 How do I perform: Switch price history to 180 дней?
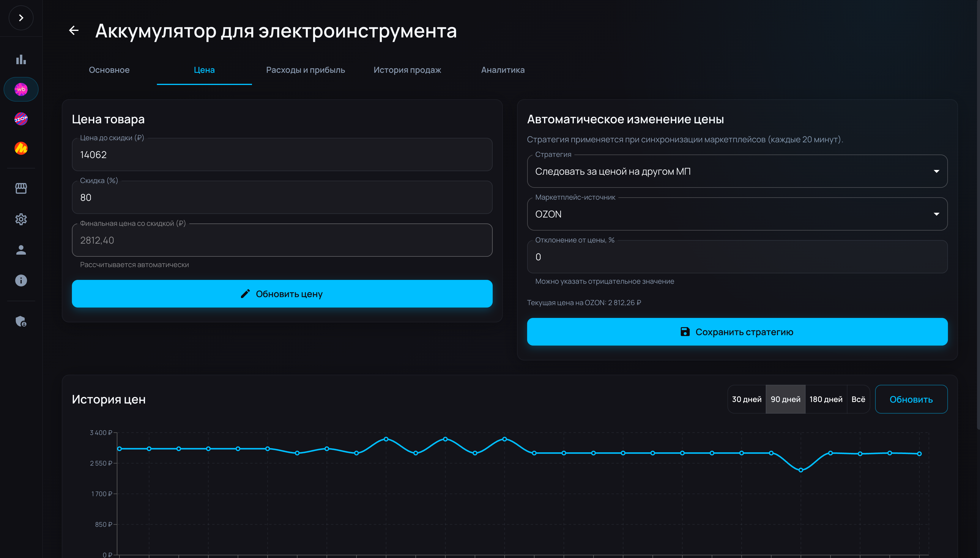[x=826, y=399]
